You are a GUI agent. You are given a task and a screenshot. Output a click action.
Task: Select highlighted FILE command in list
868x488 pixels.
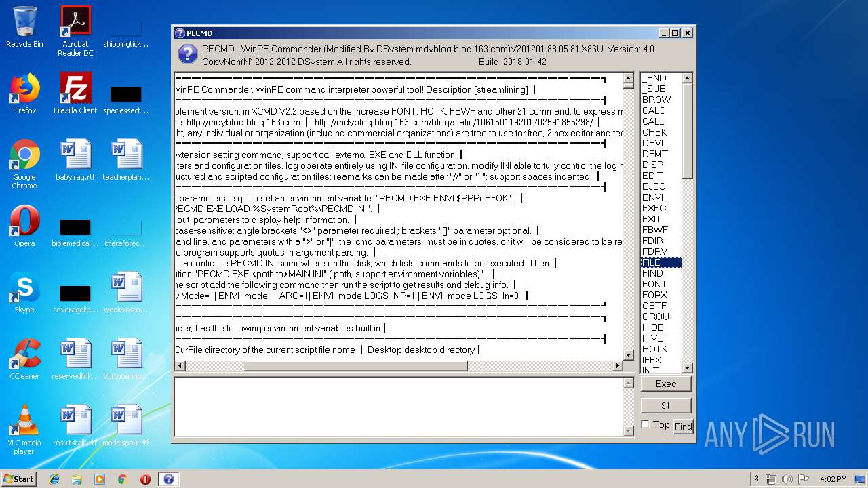click(x=661, y=262)
